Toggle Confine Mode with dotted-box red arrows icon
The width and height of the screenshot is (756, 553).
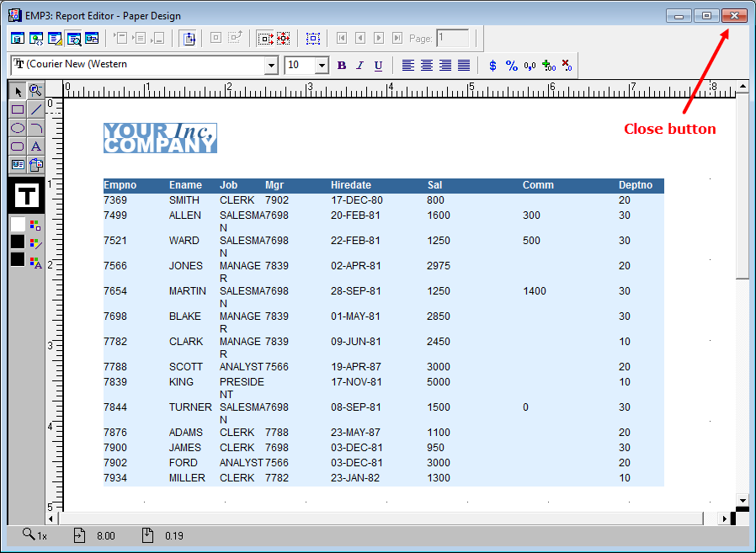[x=265, y=38]
